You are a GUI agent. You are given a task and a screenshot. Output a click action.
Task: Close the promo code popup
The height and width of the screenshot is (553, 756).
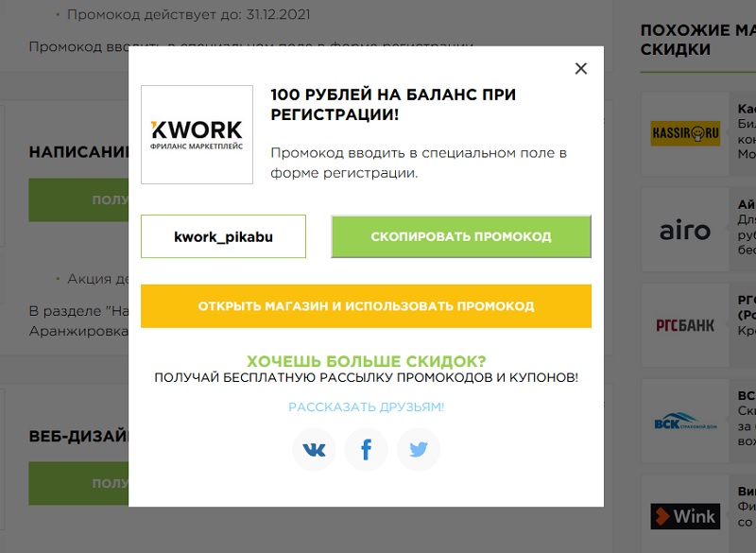[x=581, y=68]
